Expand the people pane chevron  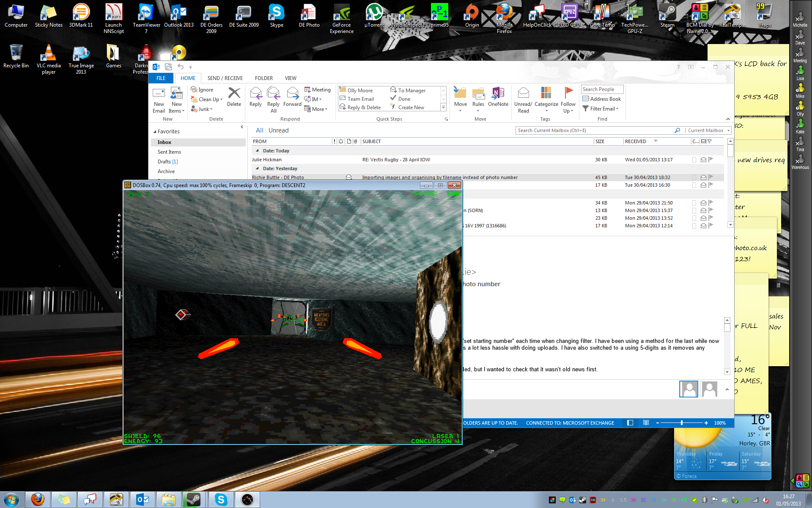[727, 389]
